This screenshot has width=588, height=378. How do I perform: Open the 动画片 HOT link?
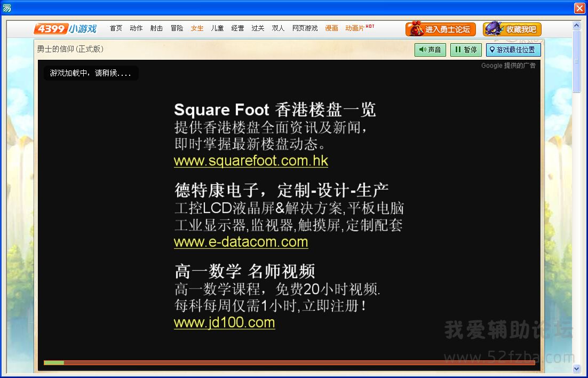click(360, 28)
